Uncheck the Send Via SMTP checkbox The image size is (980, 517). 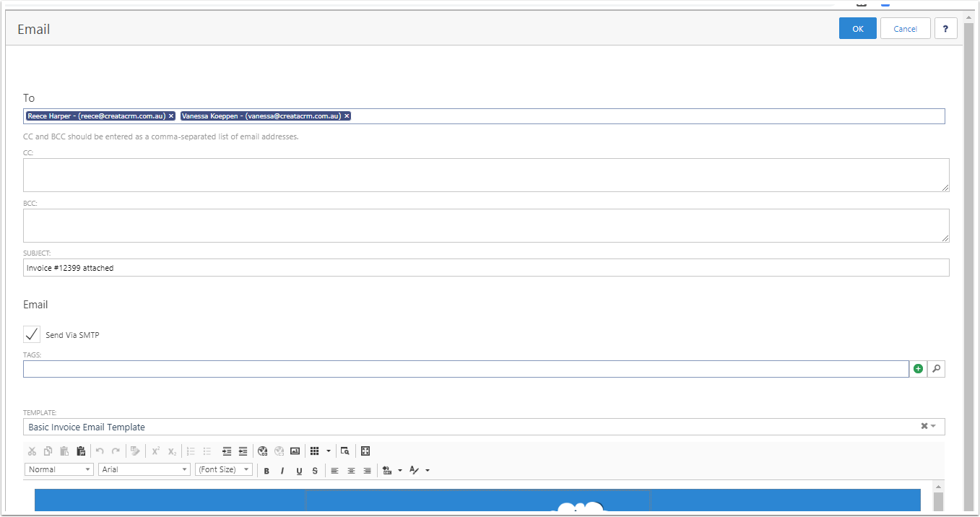pos(32,334)
